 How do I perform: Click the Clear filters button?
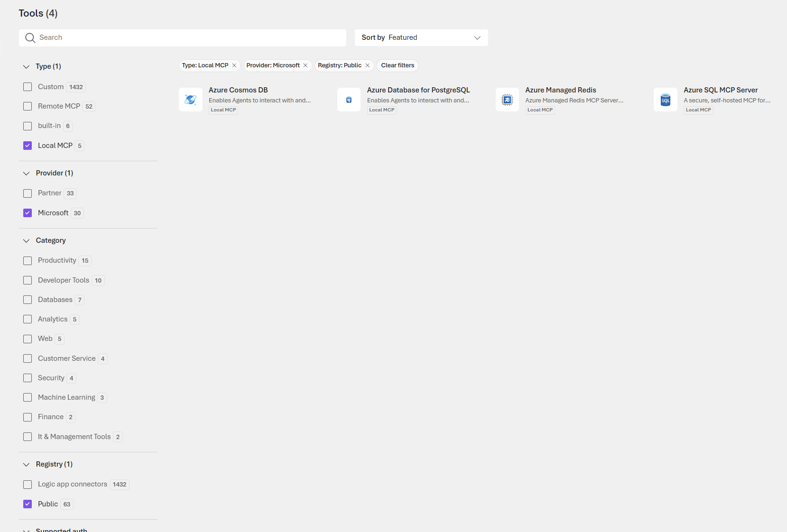tap(398, 65)
